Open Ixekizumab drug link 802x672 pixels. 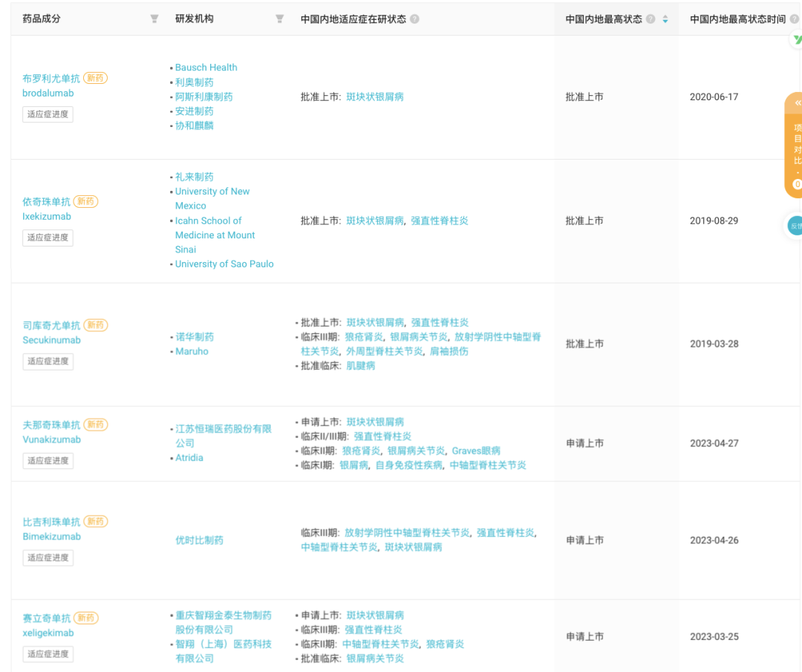[x=47, y=216]
